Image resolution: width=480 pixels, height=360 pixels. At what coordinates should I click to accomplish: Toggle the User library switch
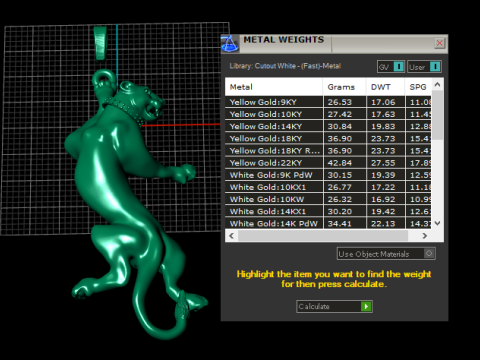424,67
